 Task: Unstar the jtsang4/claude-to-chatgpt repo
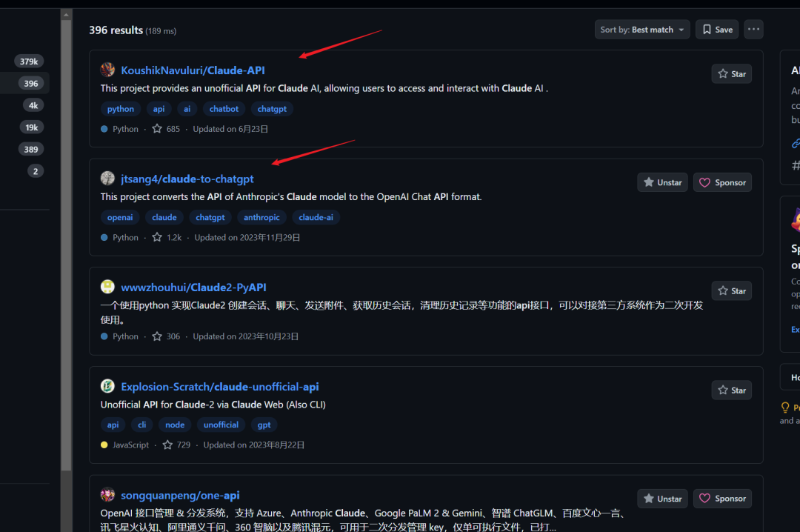pos(662,182)
